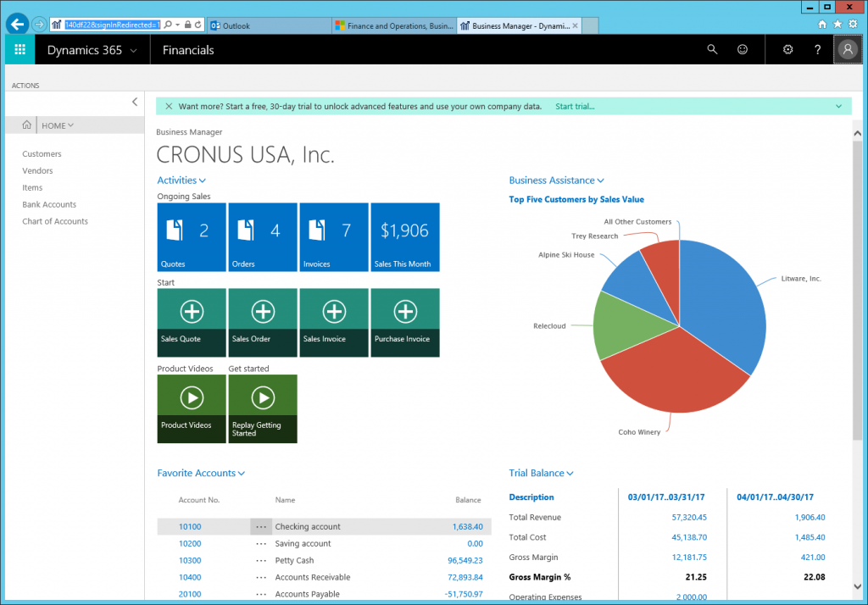
Task: Expand the Dynamics 365 dropdown
Action: [x=133, y=50]
